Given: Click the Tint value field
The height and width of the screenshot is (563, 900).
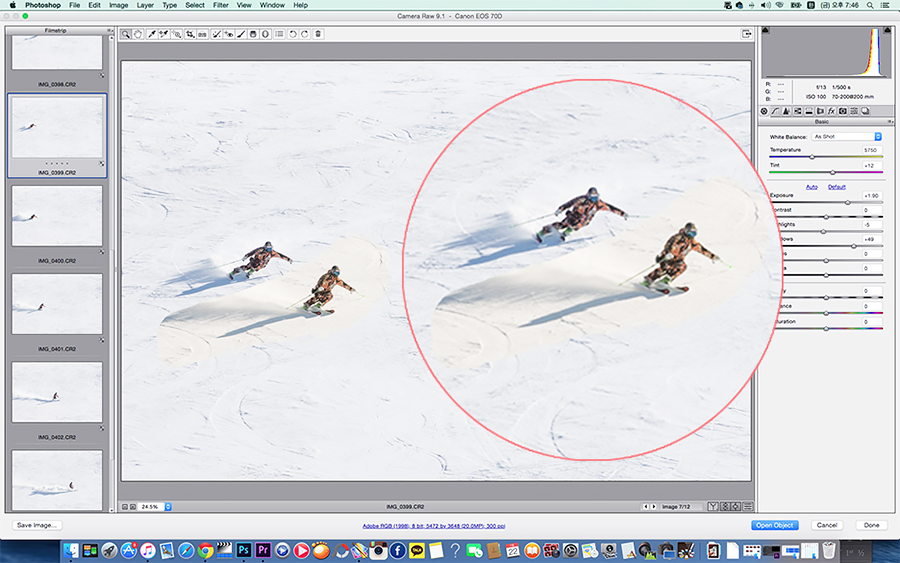Looking at the screenshot, I should click(x=871, y=165).
